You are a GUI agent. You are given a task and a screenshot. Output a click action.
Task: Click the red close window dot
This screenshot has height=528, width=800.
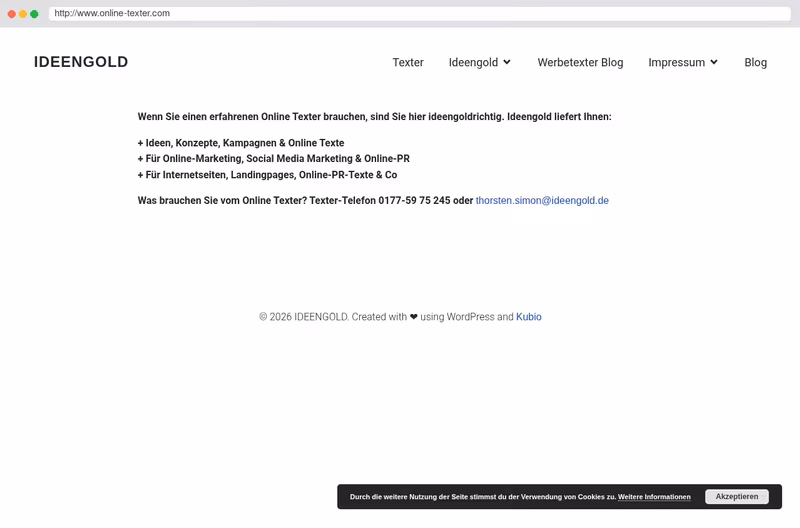tap(12, 14)
